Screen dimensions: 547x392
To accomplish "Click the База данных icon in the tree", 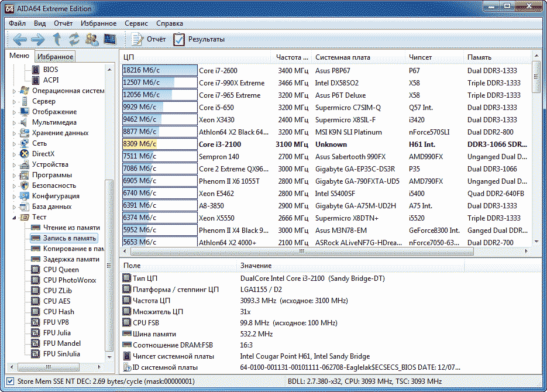I will tap(25, 207).
